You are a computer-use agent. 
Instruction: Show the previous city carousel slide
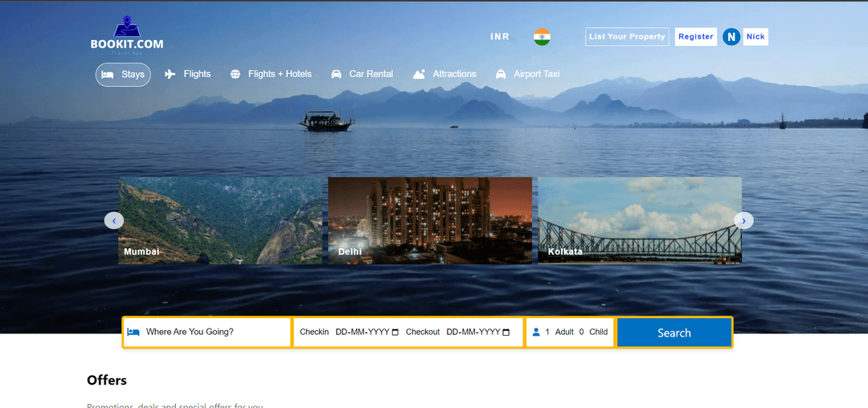pos(114,220)
